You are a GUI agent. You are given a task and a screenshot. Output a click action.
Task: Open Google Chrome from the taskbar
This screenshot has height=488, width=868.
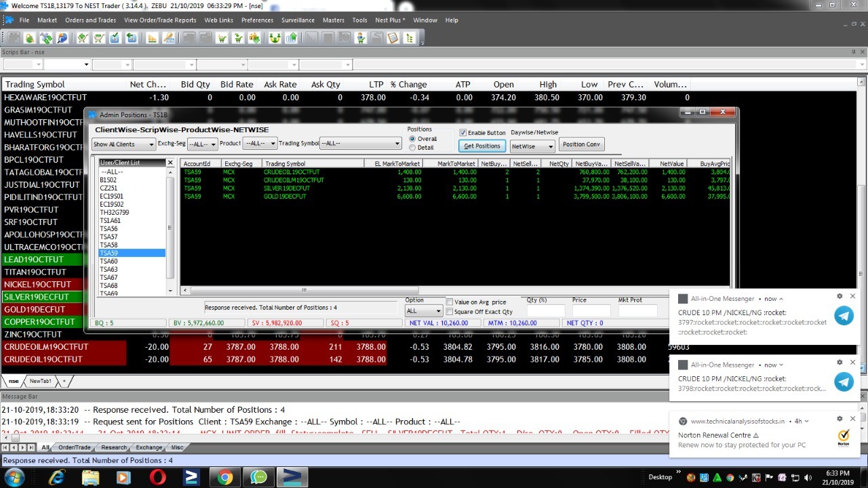(x=224, y=477)
